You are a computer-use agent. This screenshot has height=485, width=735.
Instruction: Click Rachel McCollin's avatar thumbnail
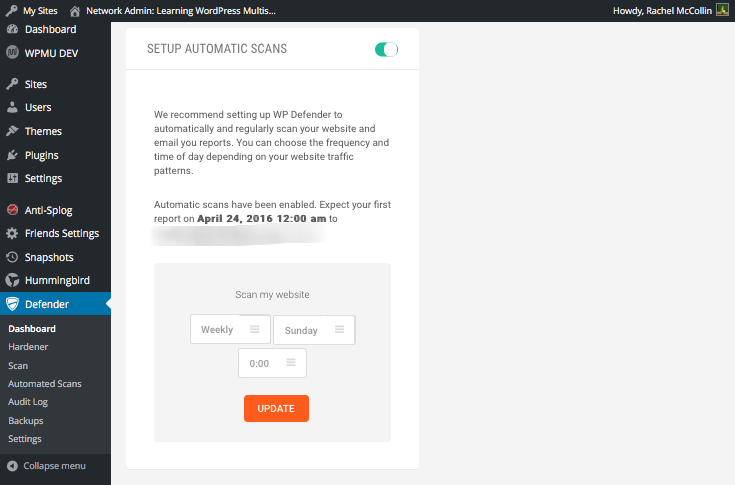tap(722, 10)
